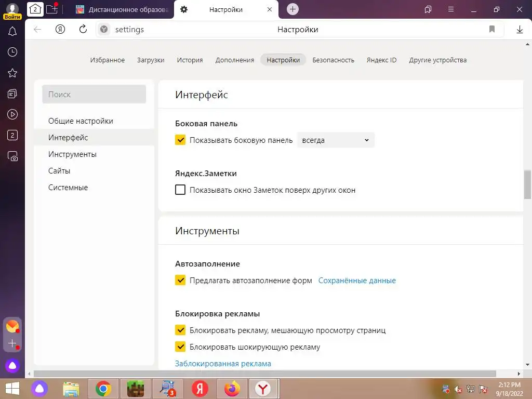532x399 pixels.
Task: Click the Войти profile avatar icon
Action: coord(12,10)
